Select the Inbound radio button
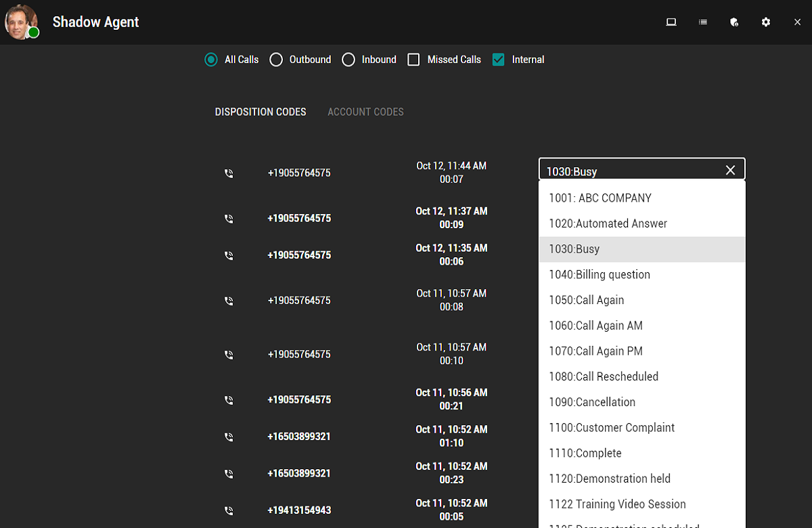The width and height of the screenshot is (812, 528). (x=348, y=60)
